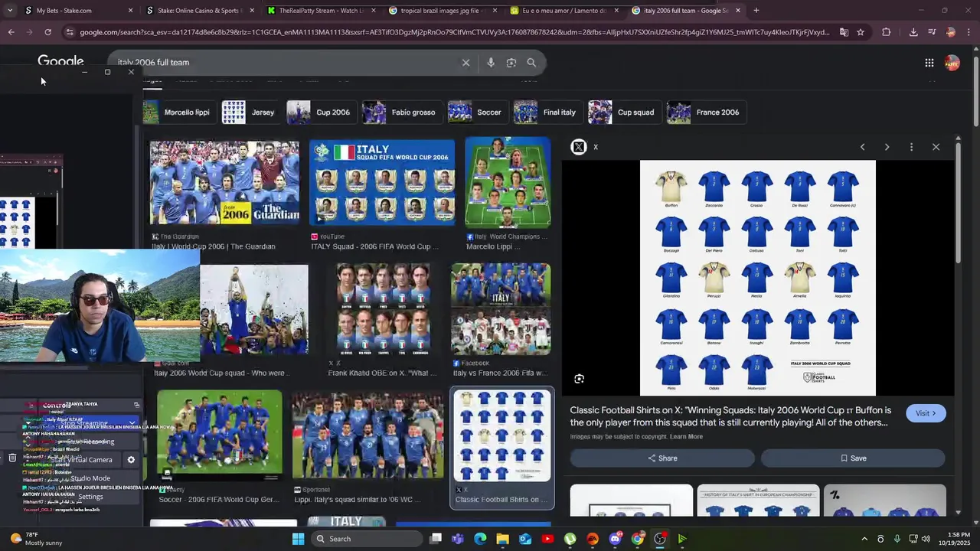The image size is (980, 551).
Task: Open YouTube ITALY Squad 2006 thumbnail
Action: coord(381,181)
